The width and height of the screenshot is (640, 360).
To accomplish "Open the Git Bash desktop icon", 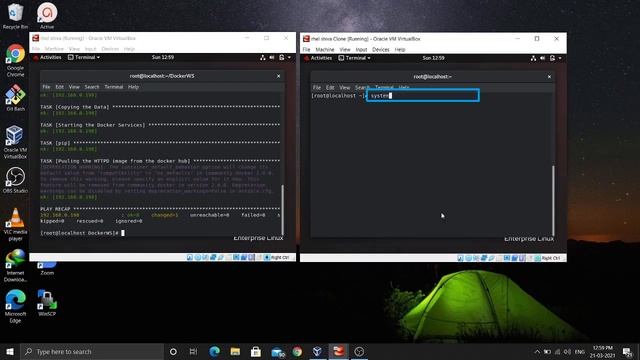I will [16, 98].
